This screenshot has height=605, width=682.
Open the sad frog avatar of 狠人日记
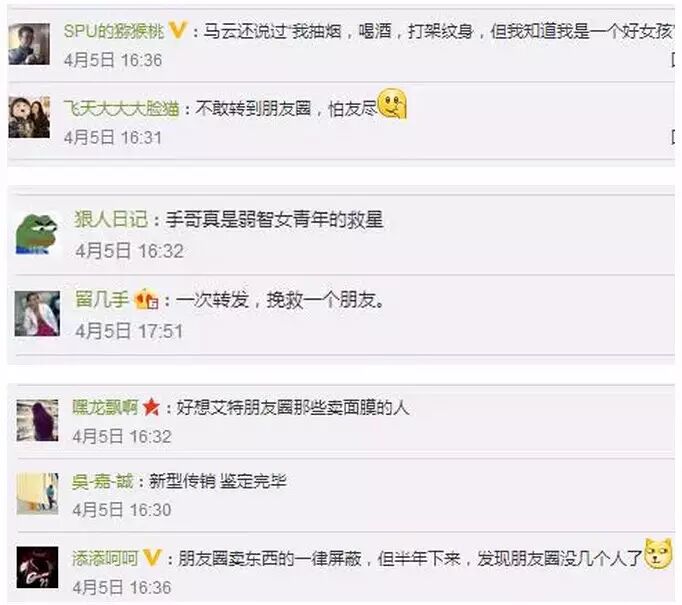[37, 234]
